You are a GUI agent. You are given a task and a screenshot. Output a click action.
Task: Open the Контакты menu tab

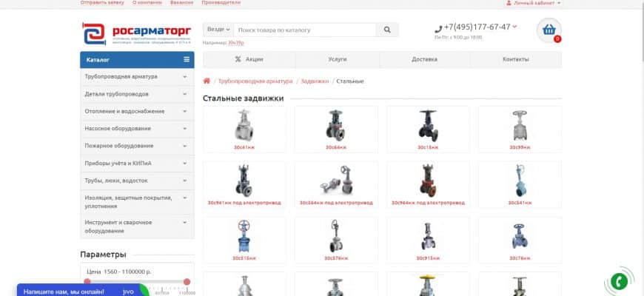515,59
